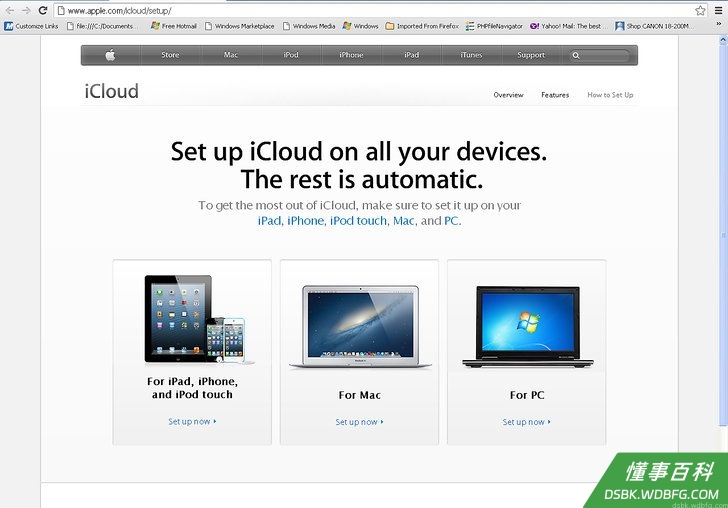Open the Store tab in Apple navigation
Screen dimensions: 728x508
(170, 55)
